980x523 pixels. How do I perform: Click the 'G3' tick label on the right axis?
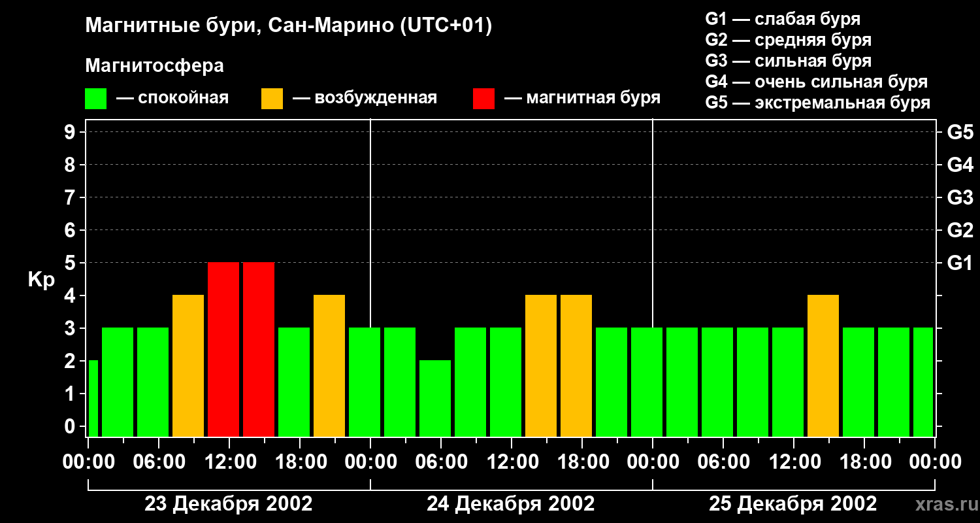point(960,197)
